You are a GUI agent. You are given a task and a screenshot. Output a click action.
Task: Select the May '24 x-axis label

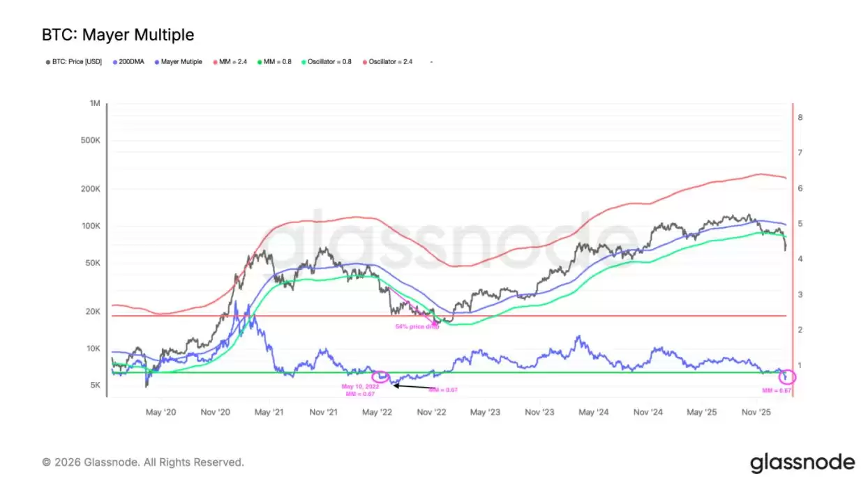point(594,413)
